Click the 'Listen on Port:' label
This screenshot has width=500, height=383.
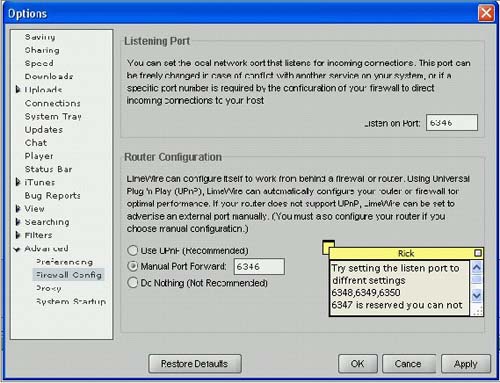pos(392,123)
